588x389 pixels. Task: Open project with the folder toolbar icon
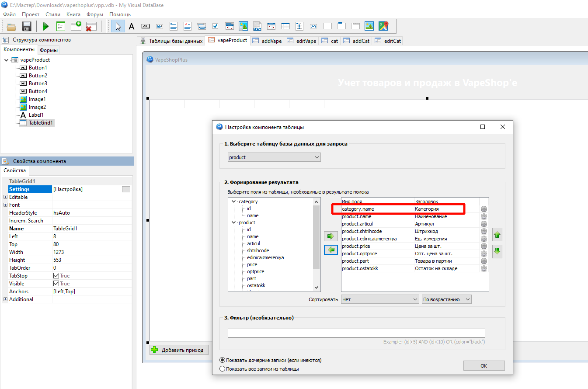pyautogui.click(x=11, y=26)
